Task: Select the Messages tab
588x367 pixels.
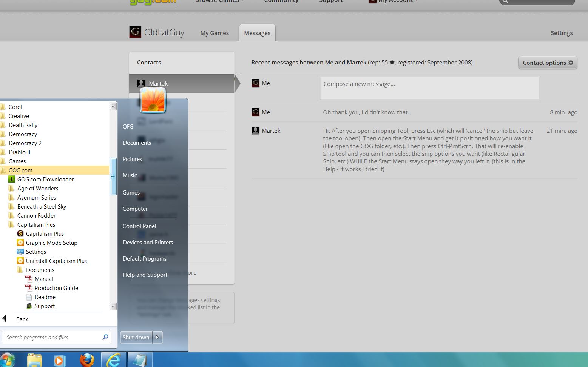Action: (x=257, y=33)
